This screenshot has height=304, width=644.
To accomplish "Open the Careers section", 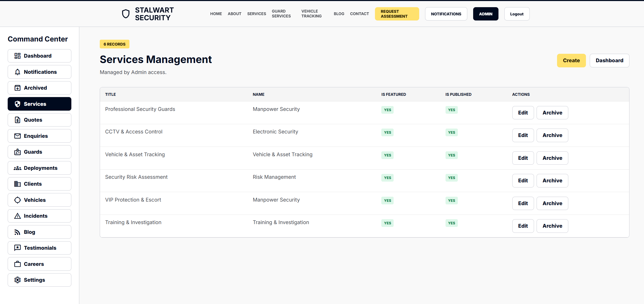I will tap(39, 264).
